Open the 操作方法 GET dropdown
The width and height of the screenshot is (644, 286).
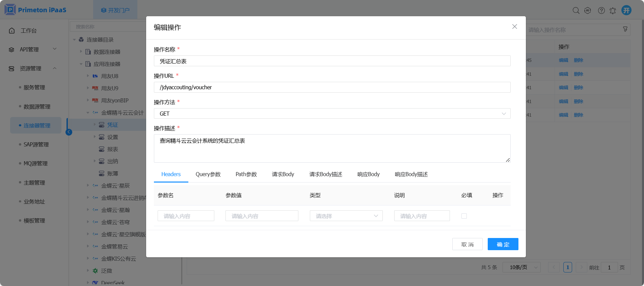[x=332, y=114]
